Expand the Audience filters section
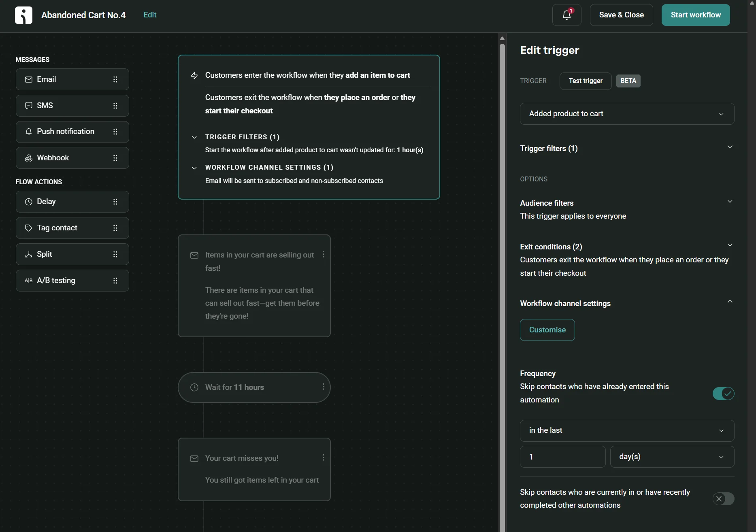Viewport: 756px width, 532px height. 730,202
